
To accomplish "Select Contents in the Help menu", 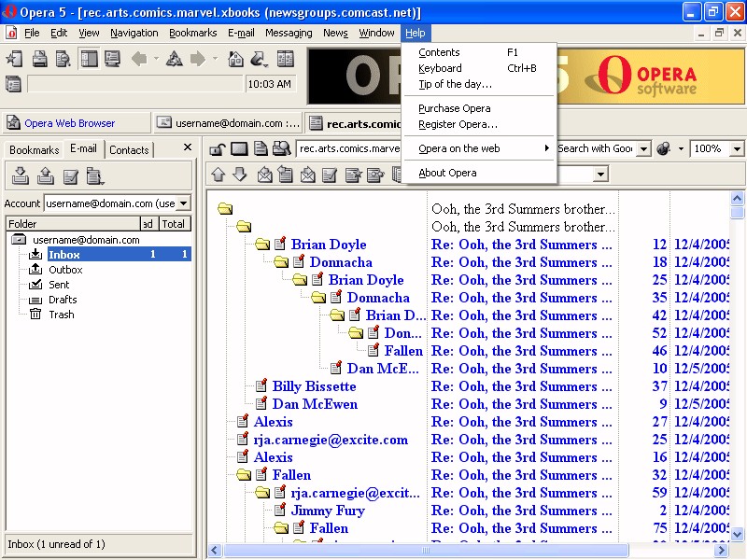I will (479, 52).
